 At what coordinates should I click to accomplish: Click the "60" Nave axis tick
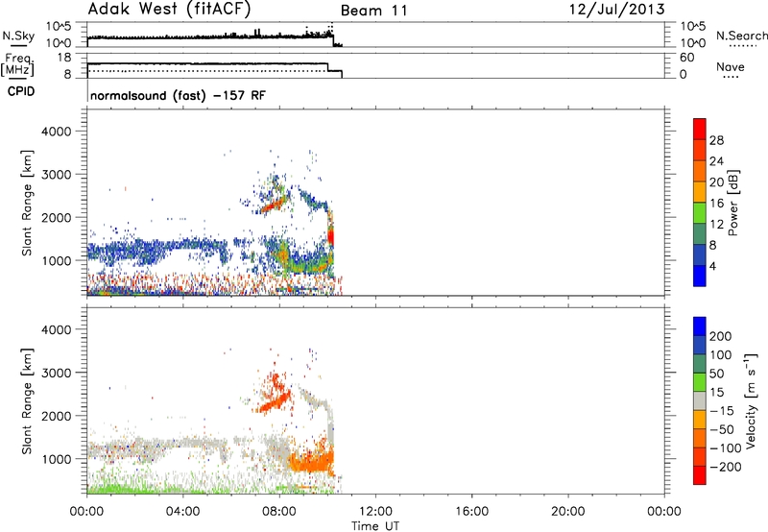point(687,58)
